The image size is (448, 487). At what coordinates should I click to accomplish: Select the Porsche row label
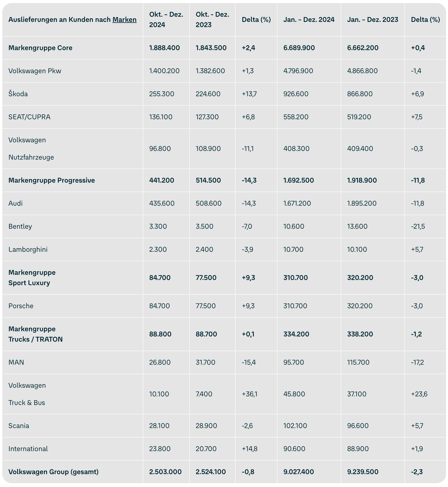click(x=21, y=306)
